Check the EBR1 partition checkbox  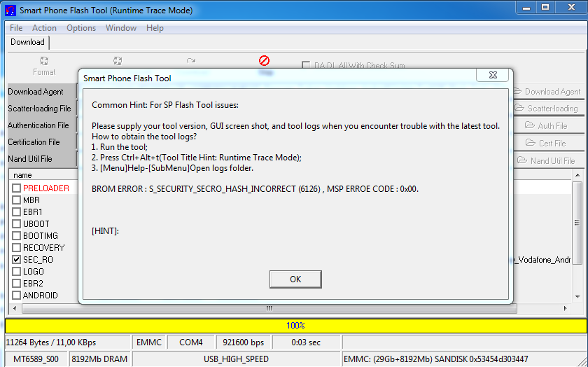17,212
